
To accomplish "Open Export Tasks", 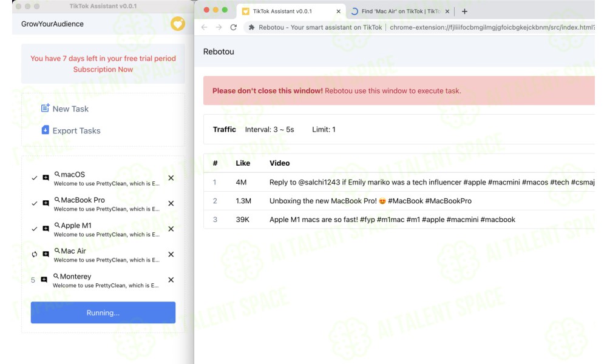I will pyautogui.click(x=76, y=131).
